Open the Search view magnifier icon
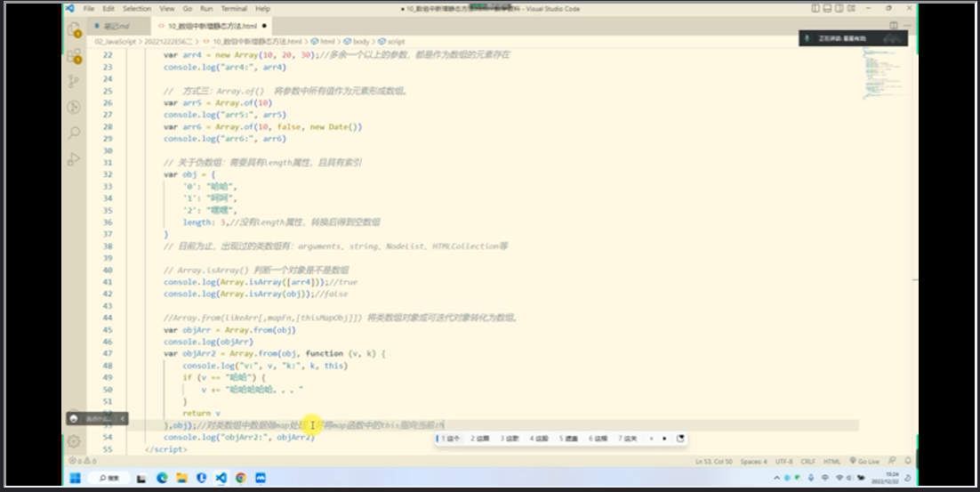The width and height of the screenshot is (980, 492). tap(74, 133)
